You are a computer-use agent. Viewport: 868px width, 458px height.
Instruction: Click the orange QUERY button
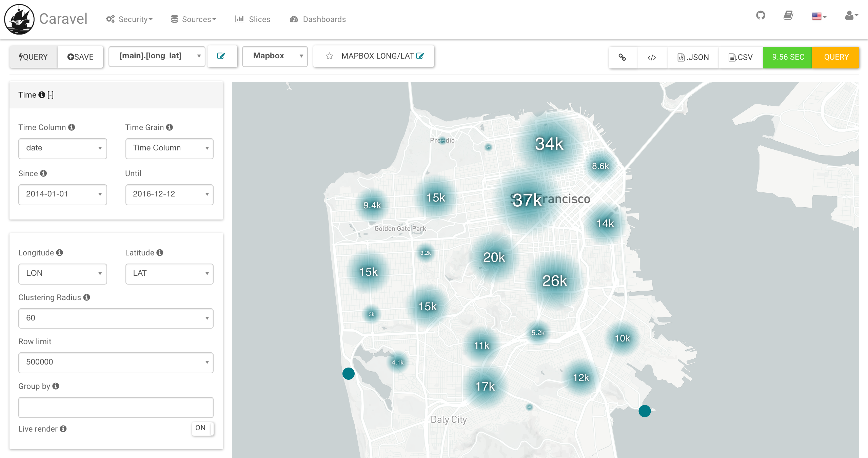pos(836,57)
